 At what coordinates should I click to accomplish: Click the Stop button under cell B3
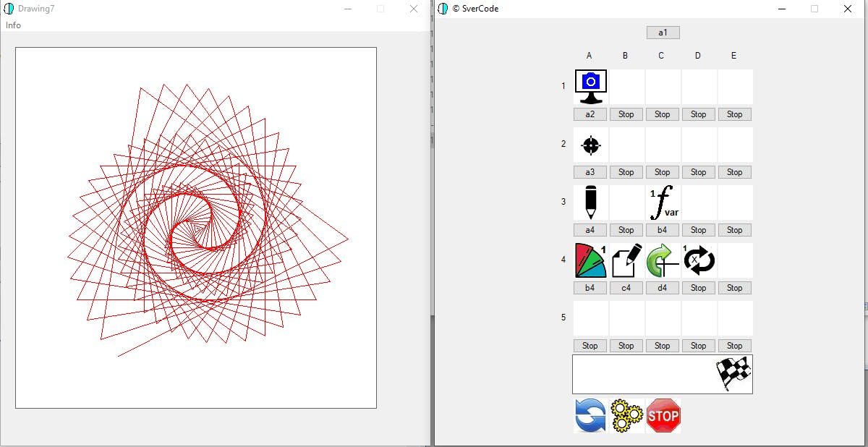click(626, 230)
